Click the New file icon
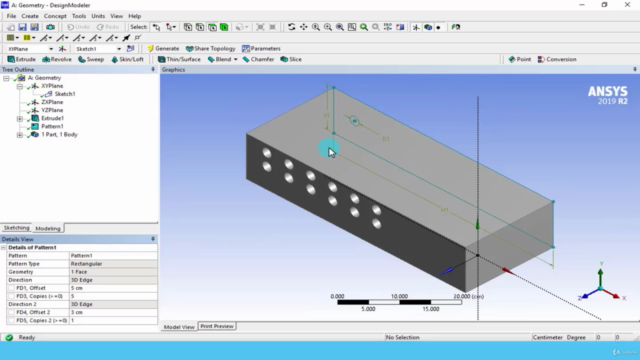The width and height of the screenshot is (640, 360). coord(11,27)
